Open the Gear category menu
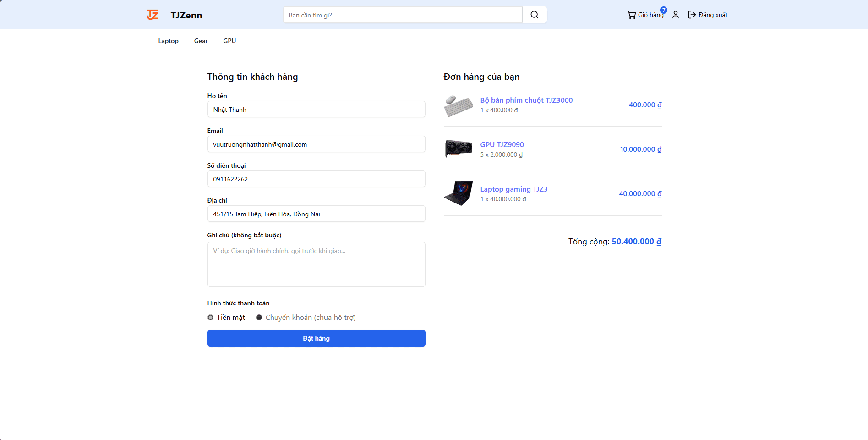Screen dimensions: 868x440 click(x=201, y=41)
